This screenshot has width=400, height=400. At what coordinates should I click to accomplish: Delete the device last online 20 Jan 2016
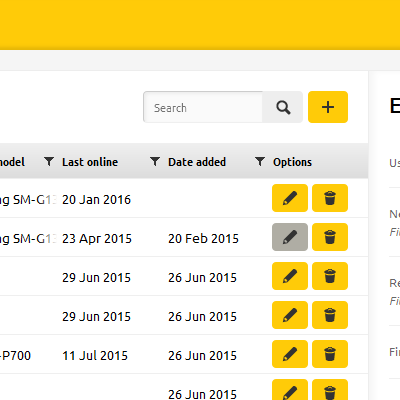tap(330, 198)
